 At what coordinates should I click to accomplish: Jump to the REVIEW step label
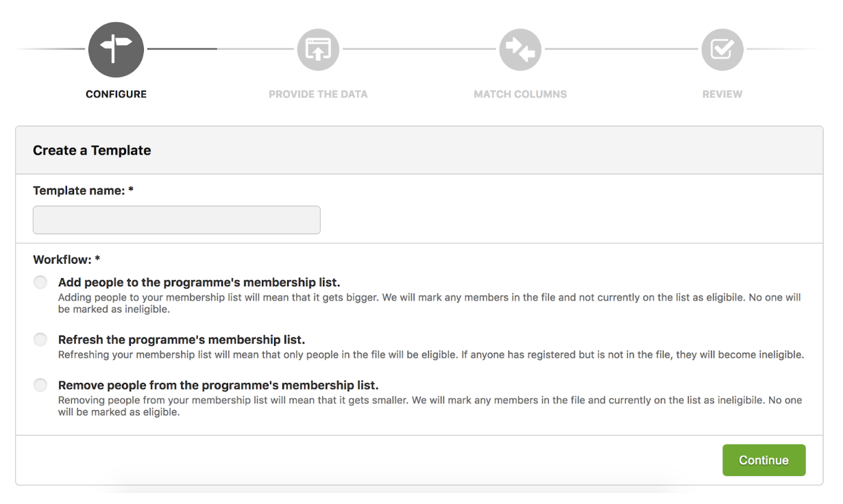pos(722,94)
